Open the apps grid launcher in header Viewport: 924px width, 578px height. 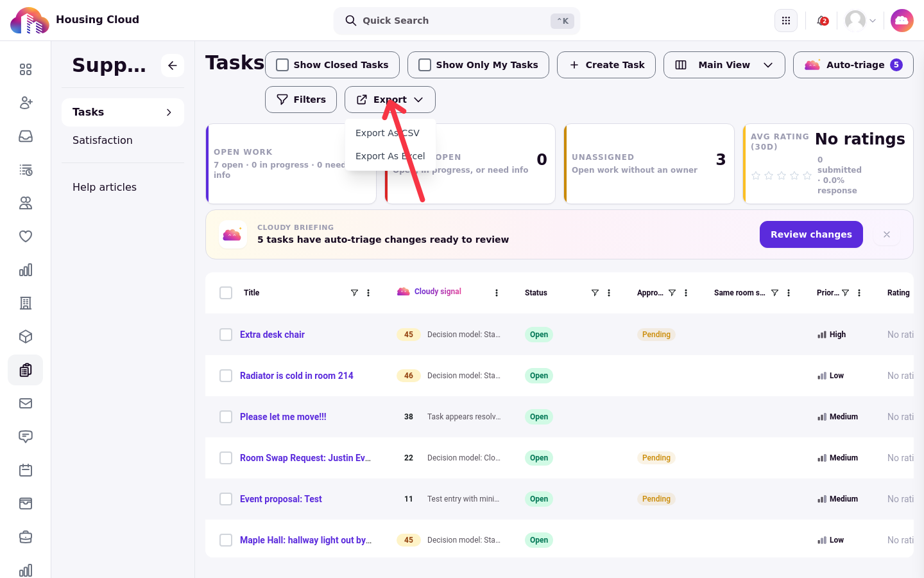pyautogui.click(x=786, y=21)
